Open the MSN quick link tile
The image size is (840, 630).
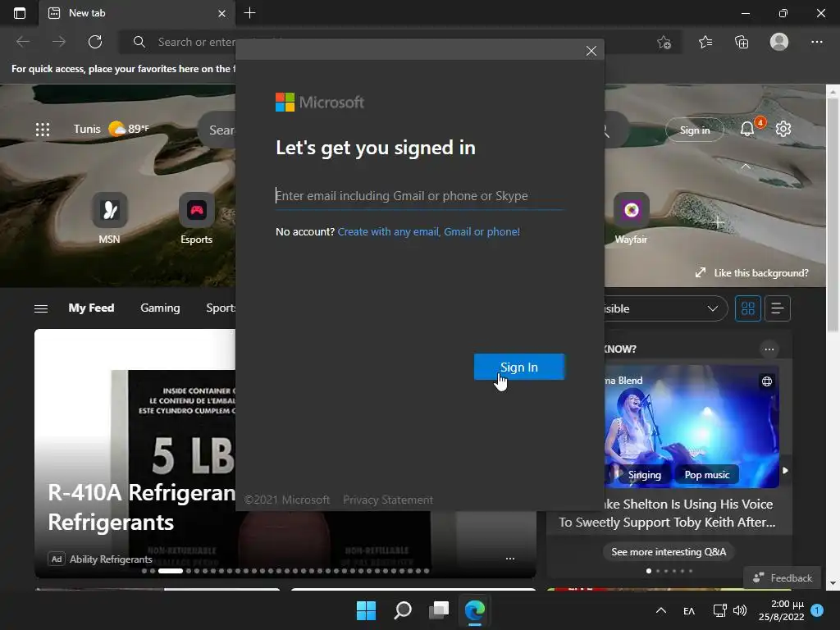109,219
